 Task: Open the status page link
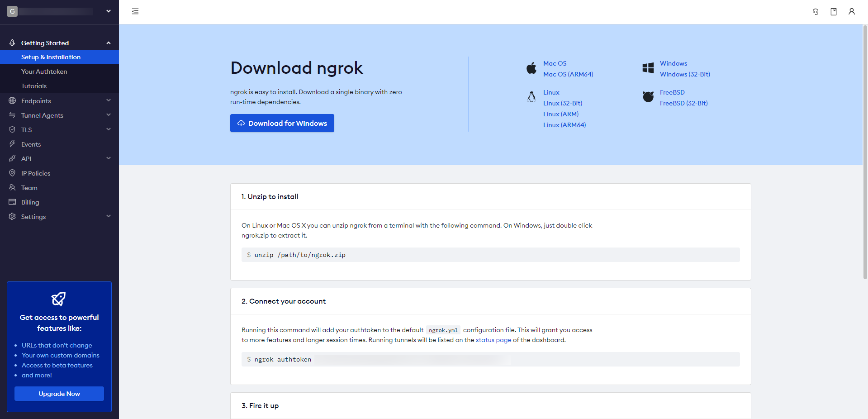coord(493,340)
